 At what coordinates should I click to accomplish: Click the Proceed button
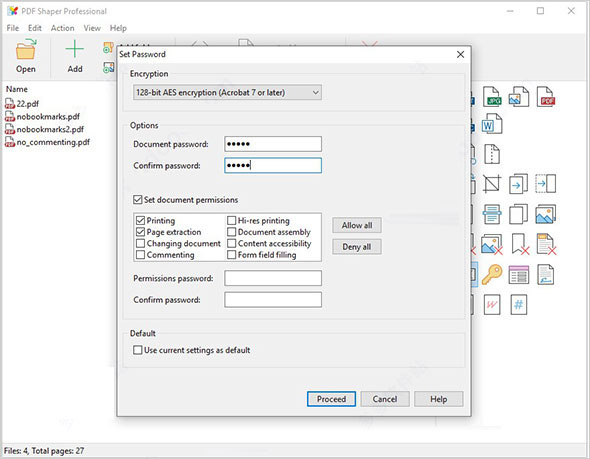(331, 399)
